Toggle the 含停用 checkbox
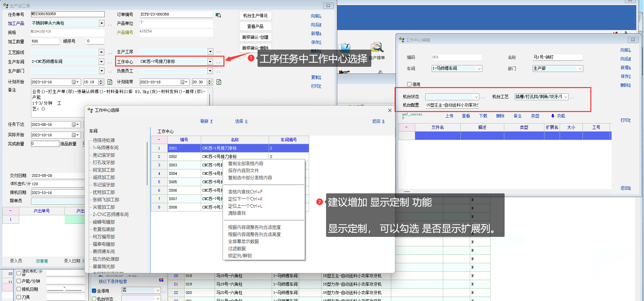The image size is (644, 301). (94, 291)
